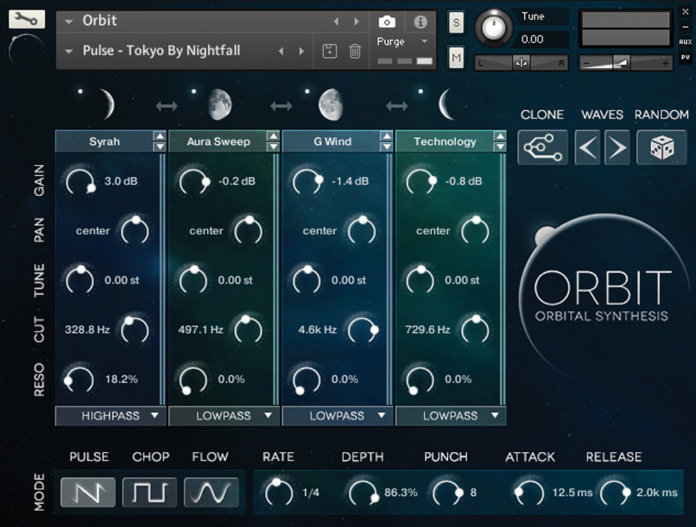Open the Purge dropdown menu
Screen dimensions: 696x527
(x=403, y=42)
